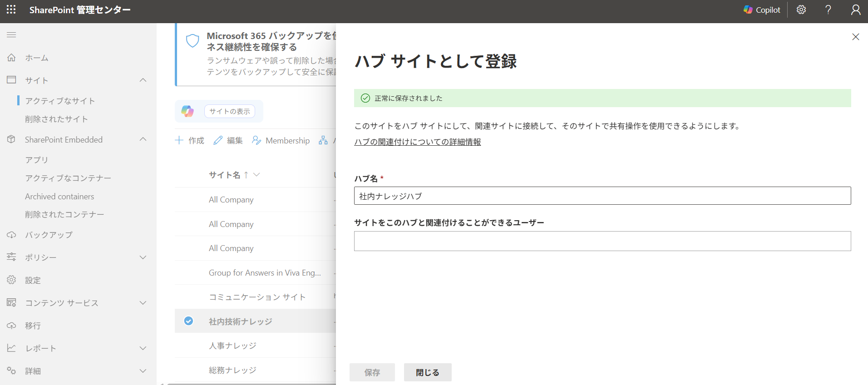This screenshot has width=868, height=385.
Task: Select 総務ナレッジ site row
Action: click(x=255, y=370)
